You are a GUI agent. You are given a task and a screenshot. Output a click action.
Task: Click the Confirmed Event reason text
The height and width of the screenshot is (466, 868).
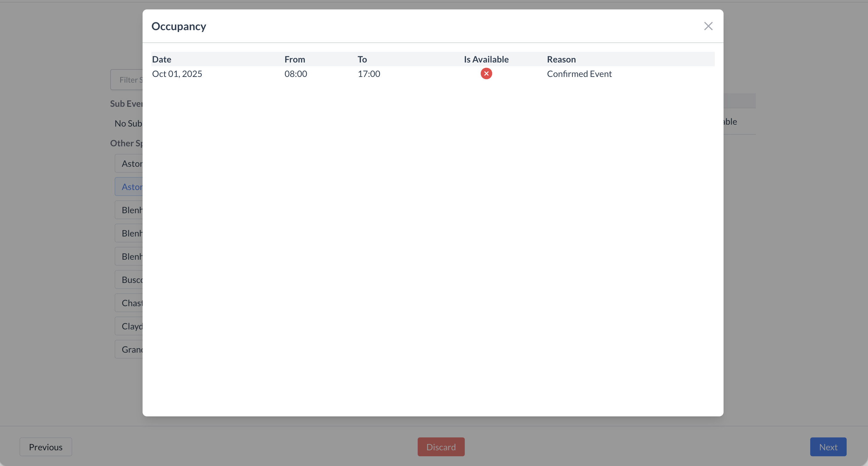click(579, 74)
